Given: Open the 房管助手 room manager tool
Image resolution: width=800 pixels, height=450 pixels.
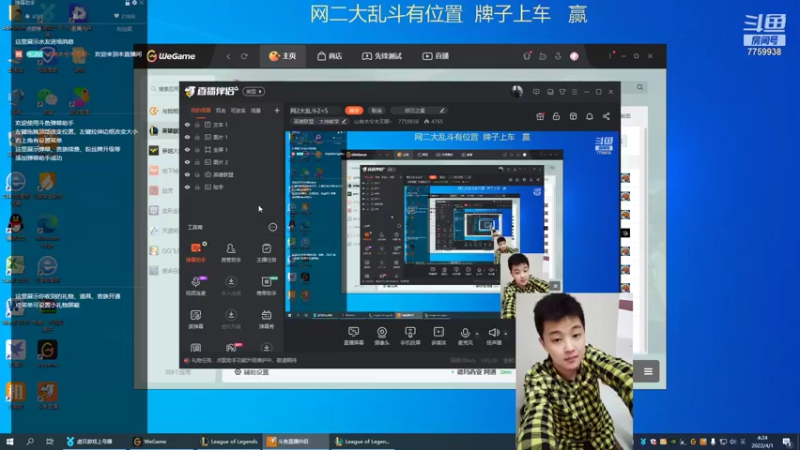Looking at the screenshot, I should click(231, 253).
